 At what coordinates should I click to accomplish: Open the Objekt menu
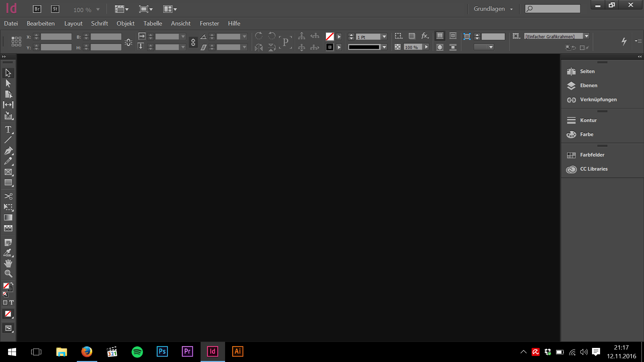[125, 23]
